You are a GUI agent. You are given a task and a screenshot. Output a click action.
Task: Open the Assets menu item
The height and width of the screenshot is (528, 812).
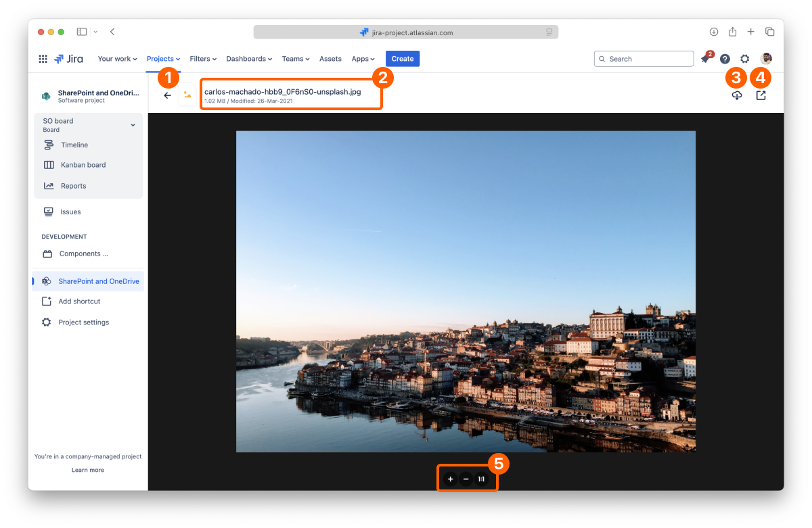click(x=330, y=59)
